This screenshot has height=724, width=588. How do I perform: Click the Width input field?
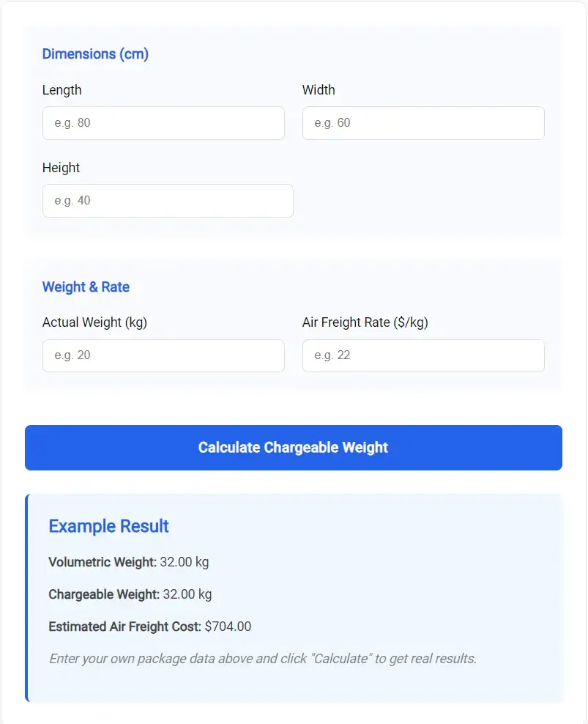(x=423, y=123)
